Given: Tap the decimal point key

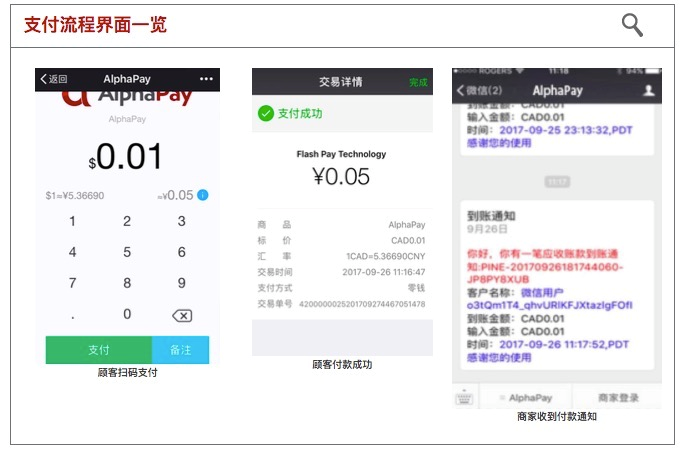Looking at the screenshot, I should [x=72, y=317].
